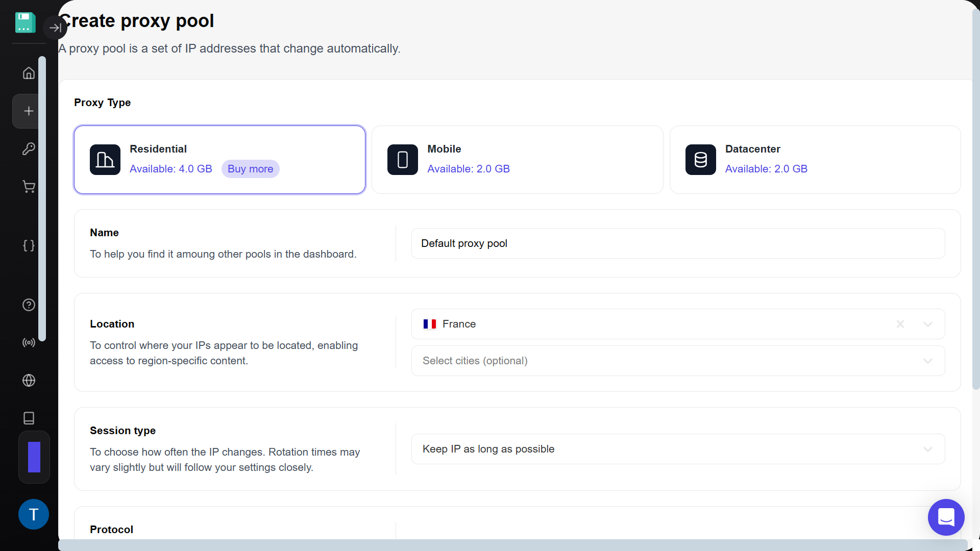Open the curly braces API icon

coord(29,245)
